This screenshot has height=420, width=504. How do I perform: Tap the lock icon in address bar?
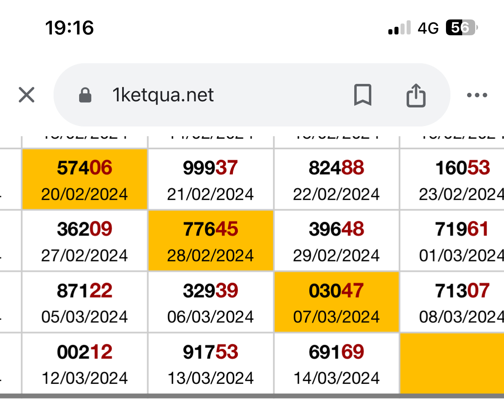coord(85,95)
